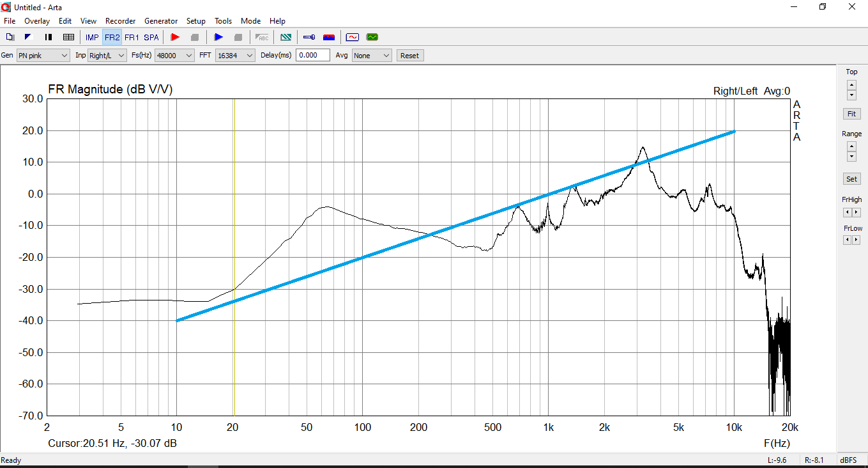The height and width of the screenshot is (468, 868).
Task: Click the Arta application icon in title bar
Action: 6,6
